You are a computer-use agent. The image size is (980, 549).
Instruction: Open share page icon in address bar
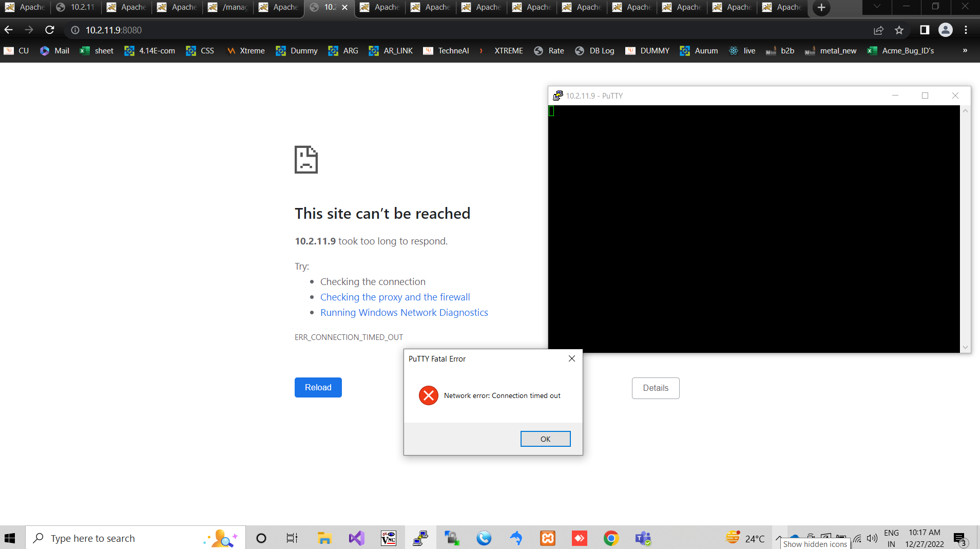[878, 30]
